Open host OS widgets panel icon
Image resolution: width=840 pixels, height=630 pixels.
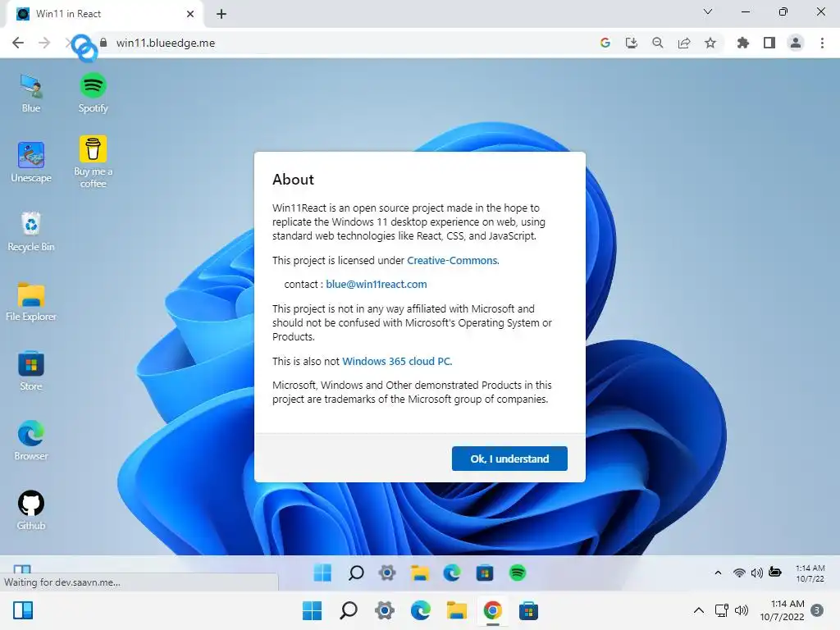point(22,610)
